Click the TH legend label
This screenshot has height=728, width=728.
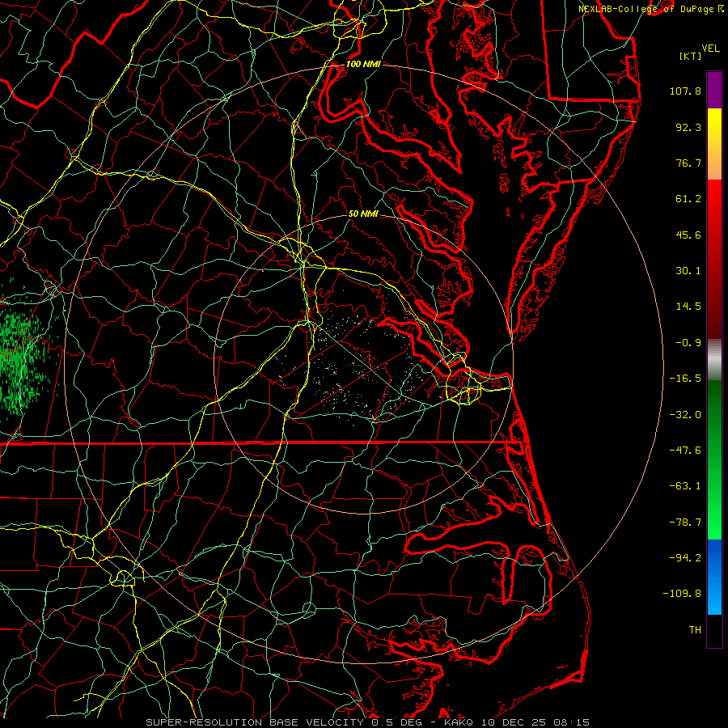point(695,630)
